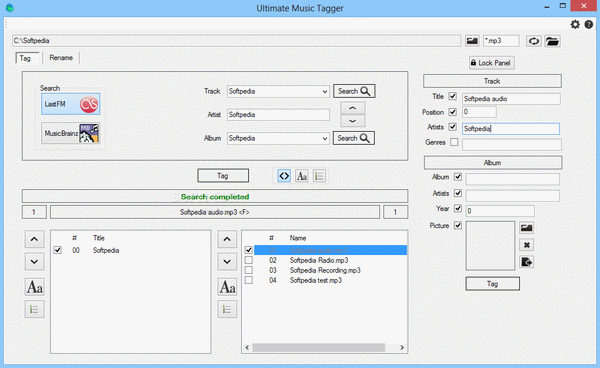Click the file list horizontal scrollbar
Screen dimensions: 600x368
[319, 347]
